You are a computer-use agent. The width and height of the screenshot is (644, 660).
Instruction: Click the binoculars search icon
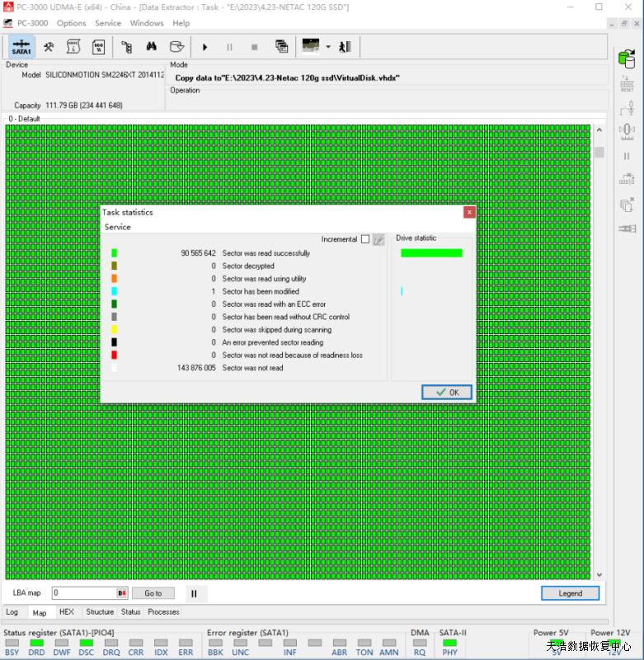coord(152,47)
